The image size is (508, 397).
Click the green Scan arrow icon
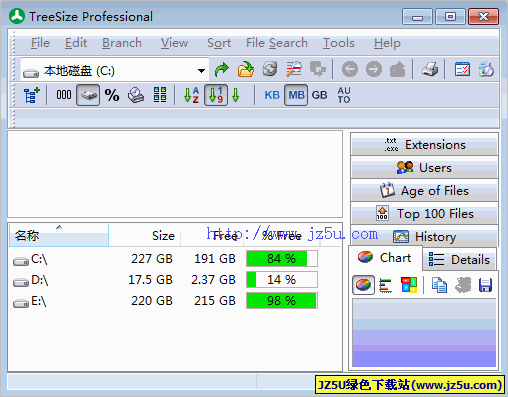222,70
